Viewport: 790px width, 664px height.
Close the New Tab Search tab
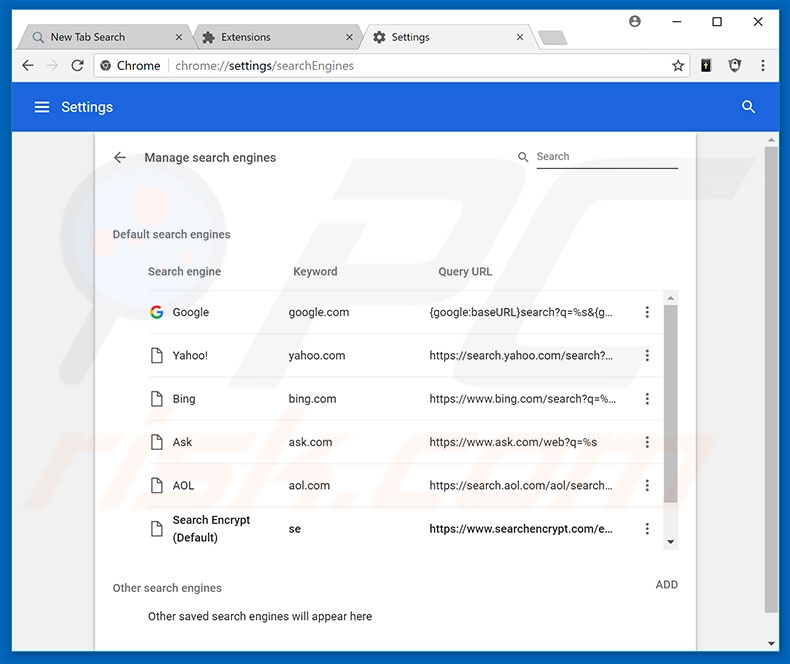tap(179, 37)
